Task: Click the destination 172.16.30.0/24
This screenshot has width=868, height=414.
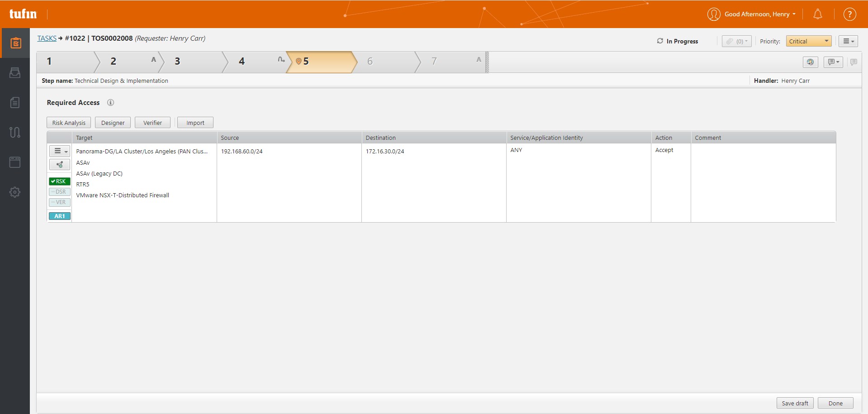Action: tap(385, 152)
